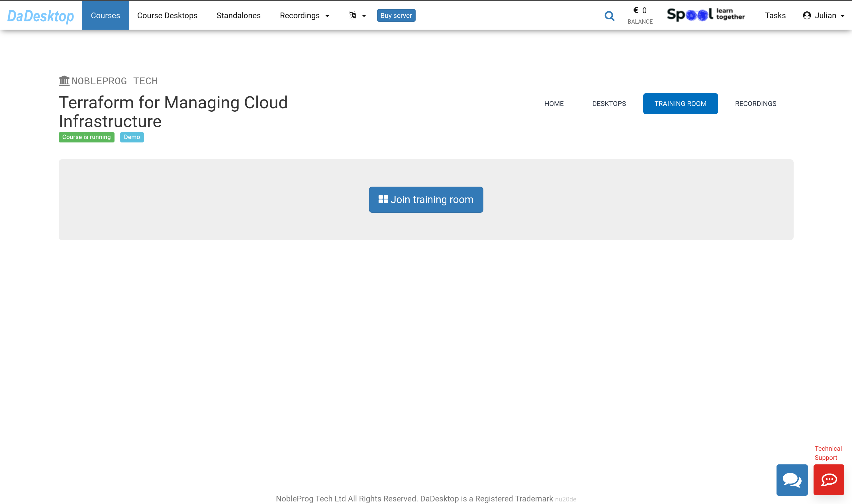Open the Tasks link
The width and height of the screenshot is (852, 504).
click(x=775, y=16)
